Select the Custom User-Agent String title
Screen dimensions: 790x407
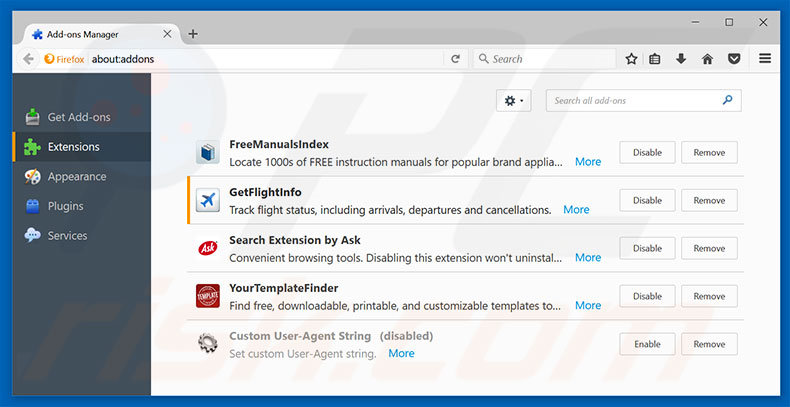point(300,335)
